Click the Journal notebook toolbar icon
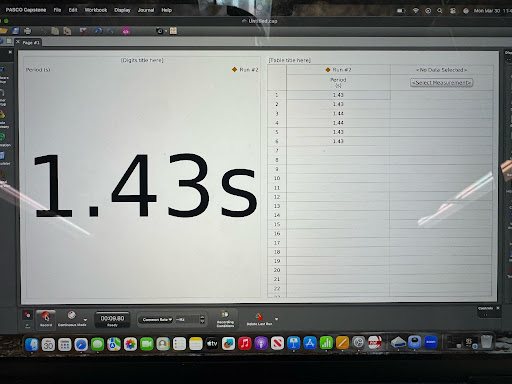This screenshot has width=512, height=384. pos(173,31)
